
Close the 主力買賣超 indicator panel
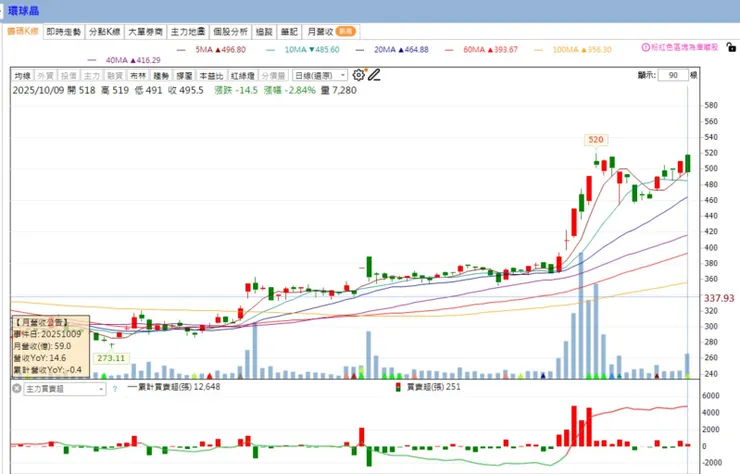(17, 389)
